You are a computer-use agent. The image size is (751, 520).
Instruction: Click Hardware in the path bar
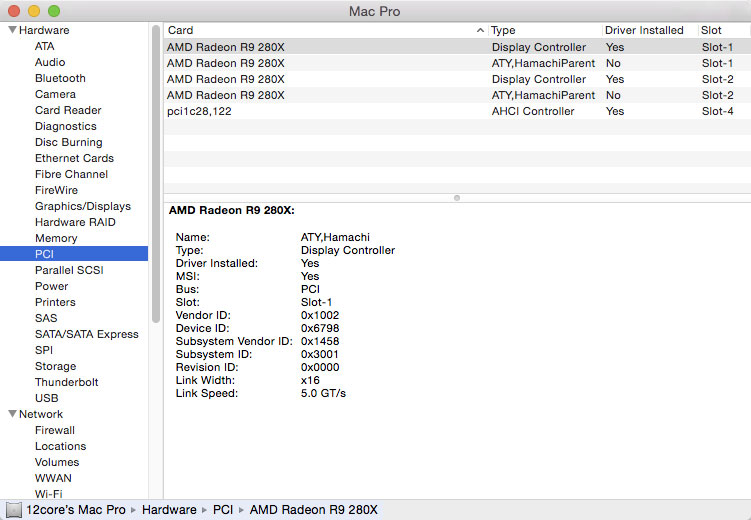[x=169, y=510]
